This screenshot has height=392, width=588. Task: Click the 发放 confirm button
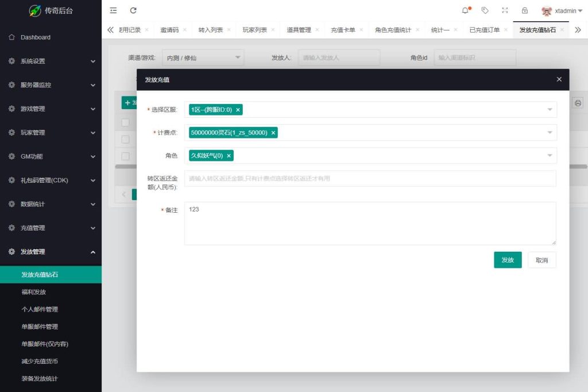point(507,260)
